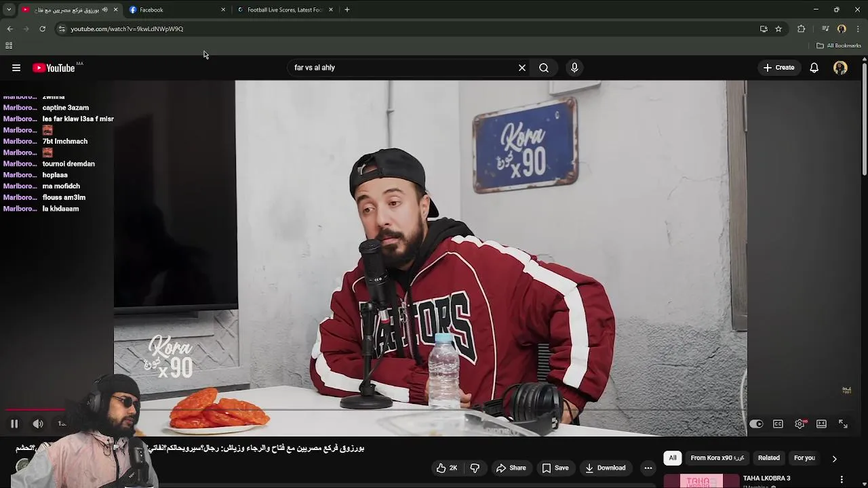The image size is (868, 488).
Task: Click the page vertical scrollbar
Action: [865, 119]
